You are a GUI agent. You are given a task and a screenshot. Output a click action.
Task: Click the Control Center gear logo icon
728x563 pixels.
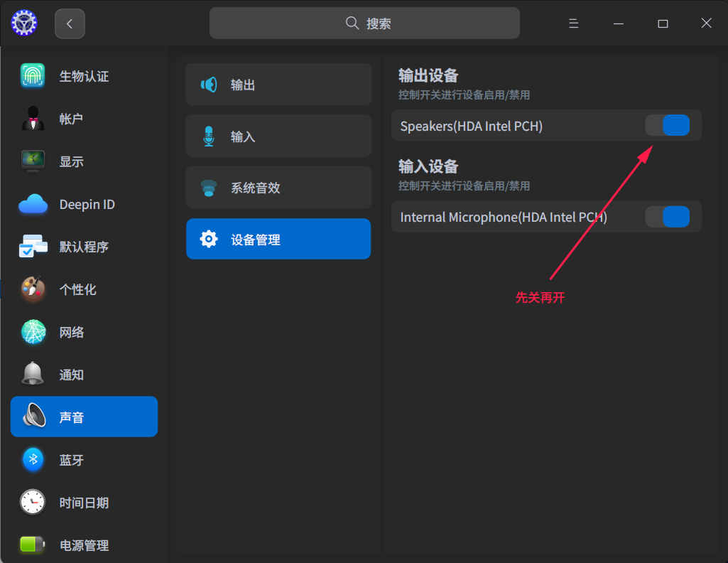coord(24,23)
